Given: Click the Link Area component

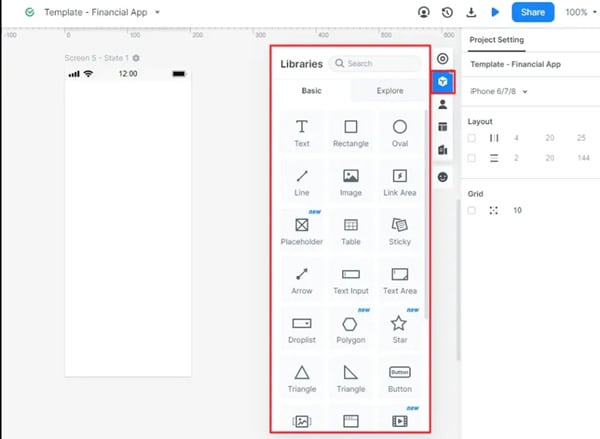Looking at the screenshot, I should [x=399, y=182].
